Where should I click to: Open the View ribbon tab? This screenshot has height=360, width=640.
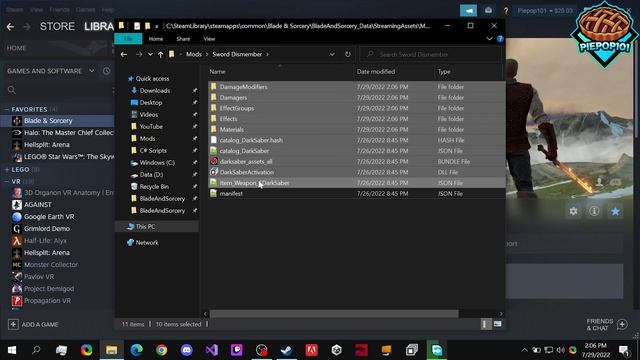209,39
